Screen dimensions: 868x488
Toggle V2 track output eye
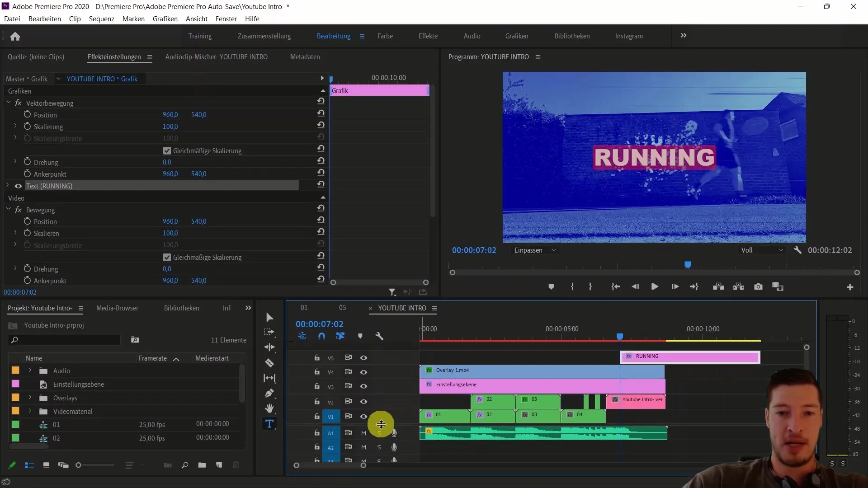[363, 401]
